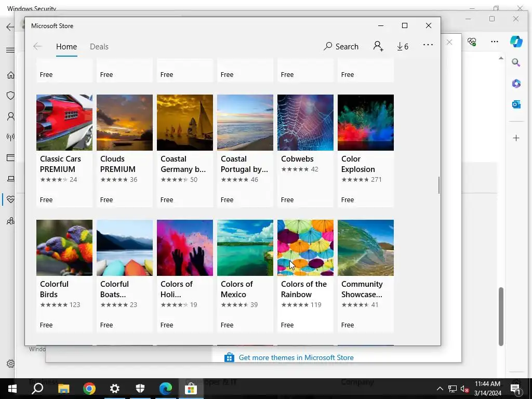The width and height of the screenshot is (532, 399).
Task: Open the Colors of Mexico theme
Action: click(245, 276)
